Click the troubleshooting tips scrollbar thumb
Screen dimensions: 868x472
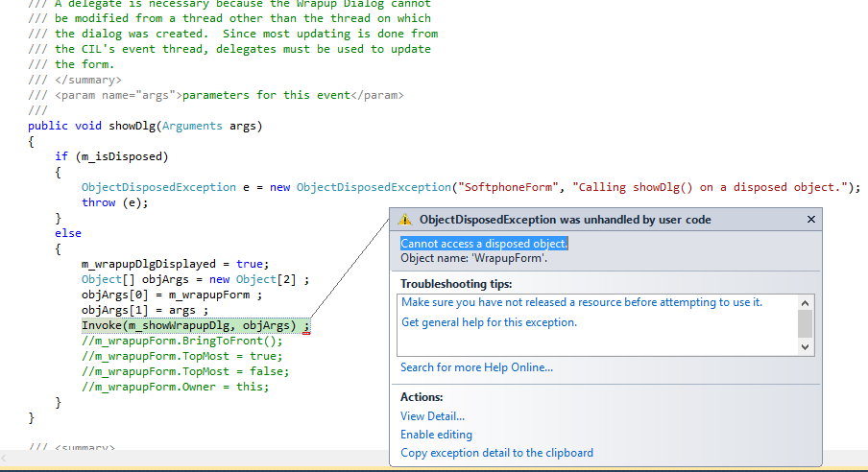805,323
